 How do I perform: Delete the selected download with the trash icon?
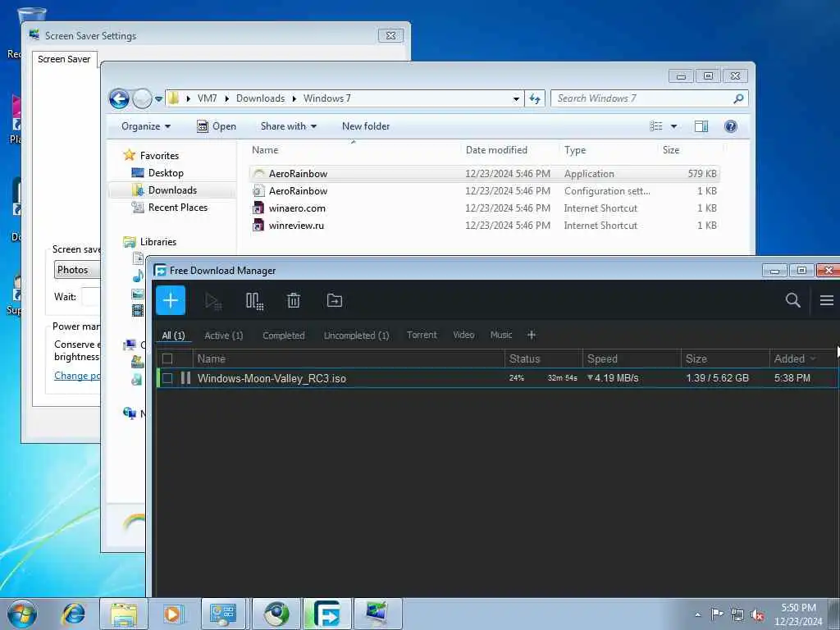pyautogui.click(x=294, y=300)
